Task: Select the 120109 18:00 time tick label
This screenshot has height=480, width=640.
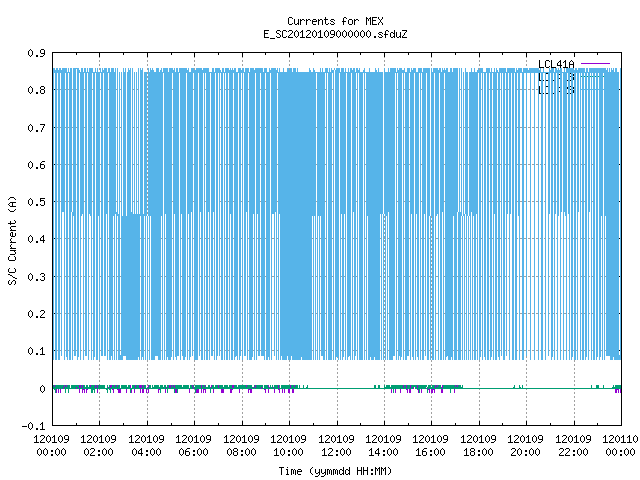Action: tap(478, 446)
